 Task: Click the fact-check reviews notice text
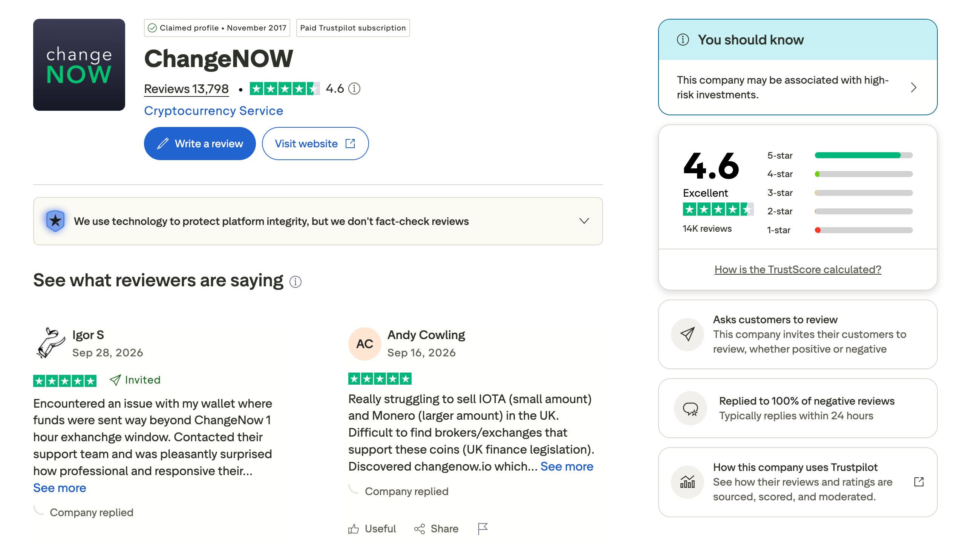pyautogui.click(x=271, y=221)
